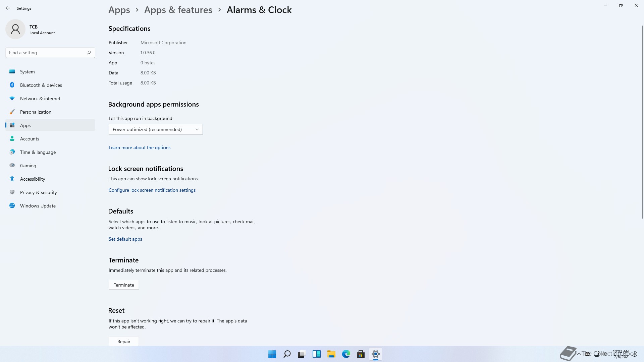Click the Windows Update sync icon
Image resolution: width=644 pixels, height=362 pixels.
[x=12, y=206]
